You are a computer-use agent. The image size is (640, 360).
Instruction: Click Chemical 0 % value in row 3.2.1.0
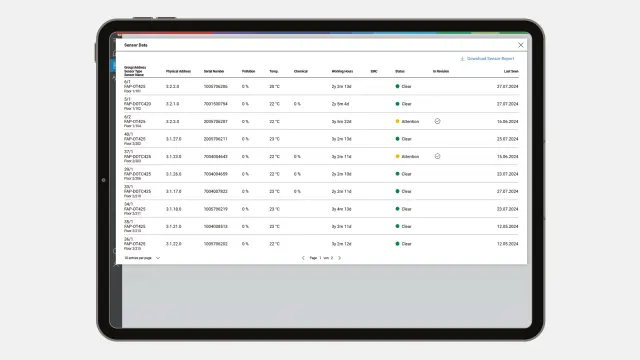click(x=297, y=104)
